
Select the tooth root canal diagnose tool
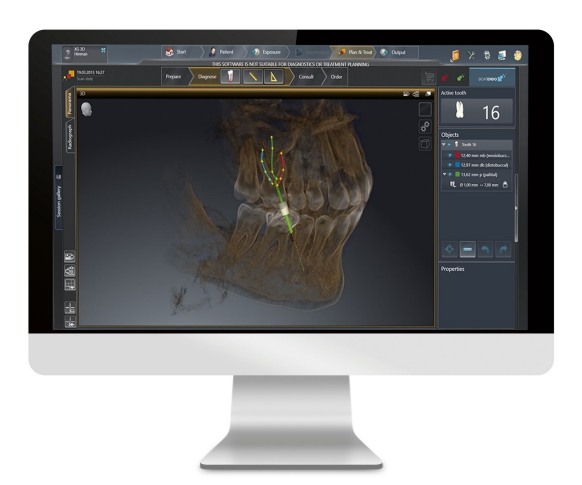(230, 77)
